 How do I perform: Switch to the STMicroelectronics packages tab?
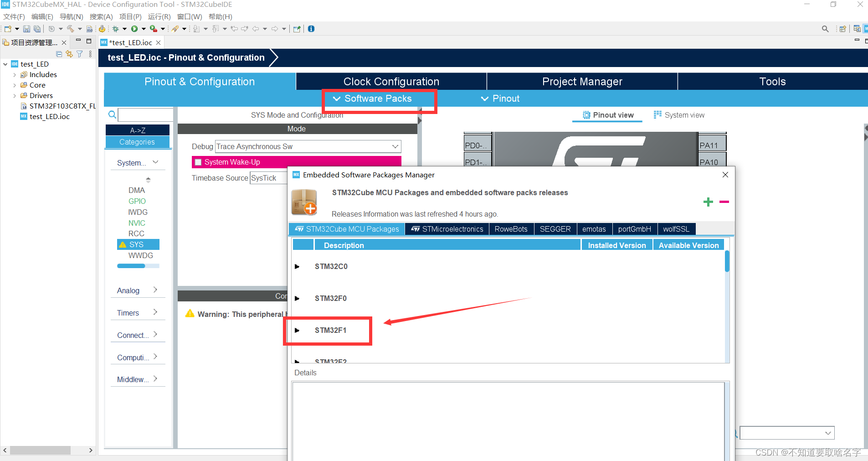coord(447,229)
